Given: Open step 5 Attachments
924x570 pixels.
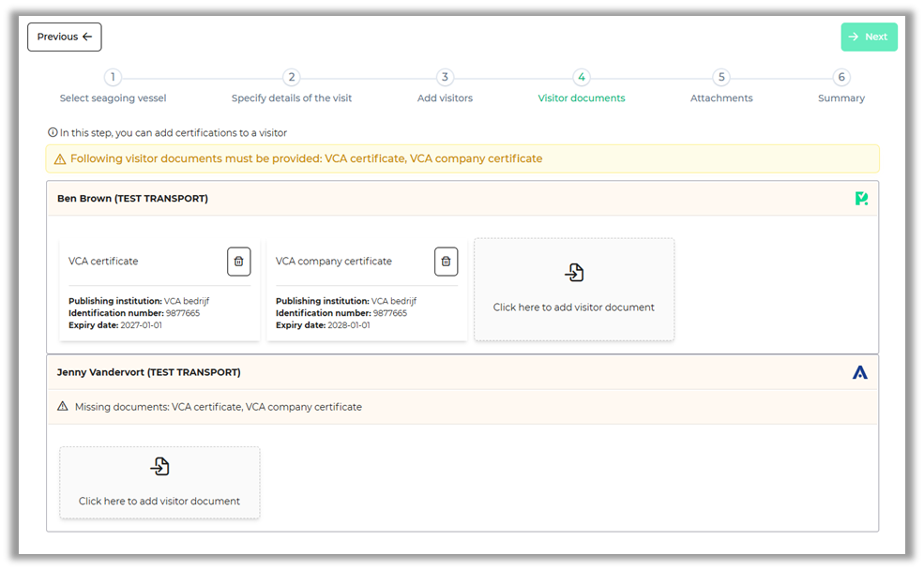Looking at the screenshot, I should [x=720, y=78].
